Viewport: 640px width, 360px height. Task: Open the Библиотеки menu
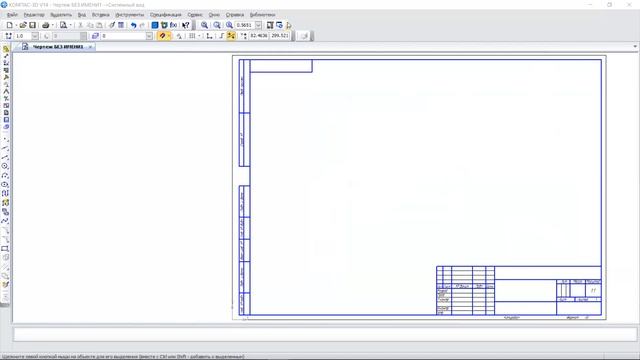coord(262,15)
